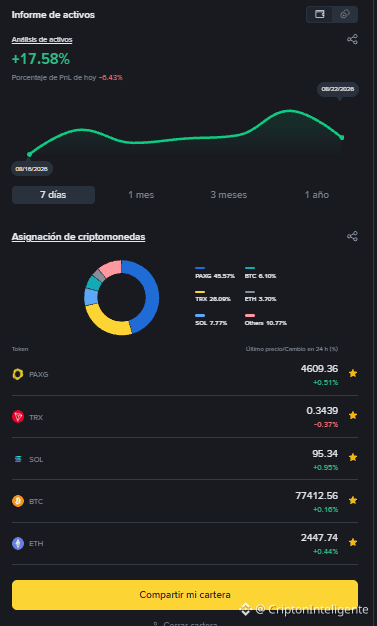Click the pink Others donut segment
This screenshot has width=377, height=626.
click(x=111, y=269)
